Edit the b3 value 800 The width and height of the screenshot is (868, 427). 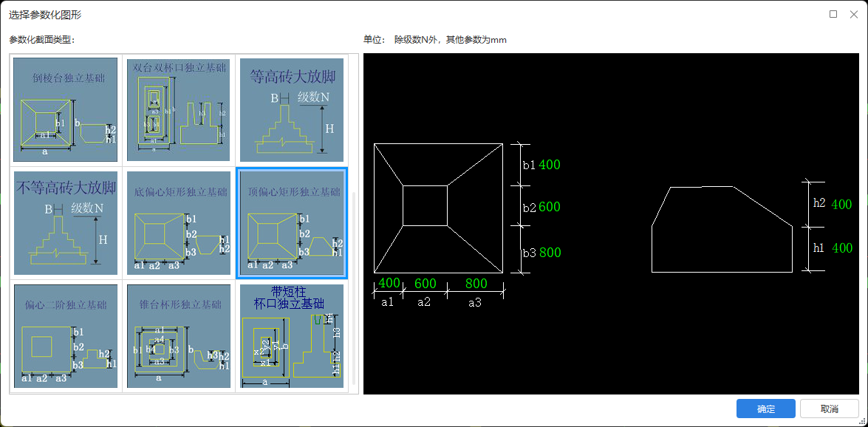click(550, 253)
